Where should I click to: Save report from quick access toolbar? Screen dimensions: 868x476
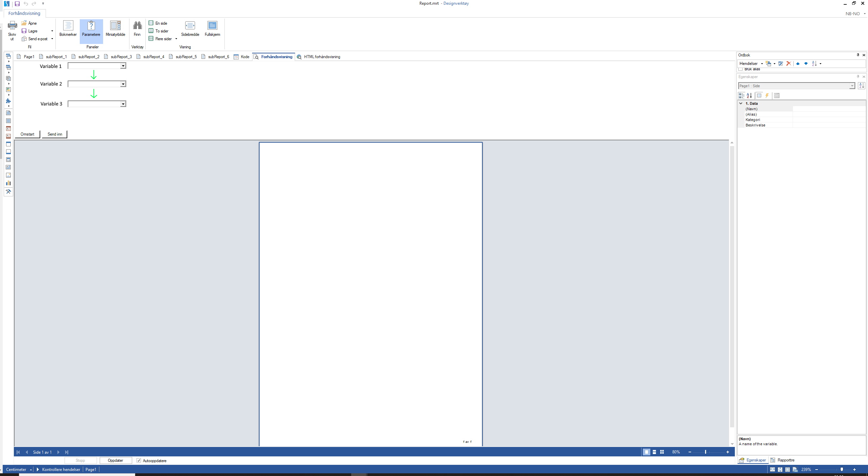coord(17,4)
